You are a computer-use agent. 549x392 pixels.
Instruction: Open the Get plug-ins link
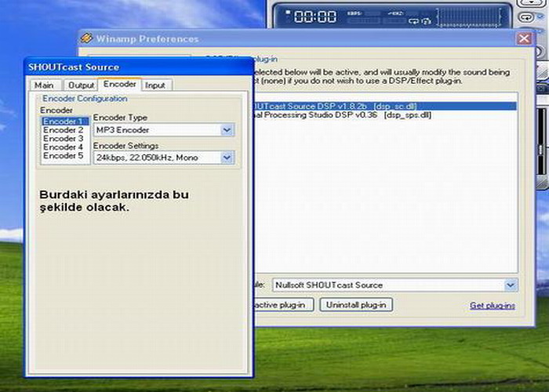pyautogui.click(x=493, y=306)
